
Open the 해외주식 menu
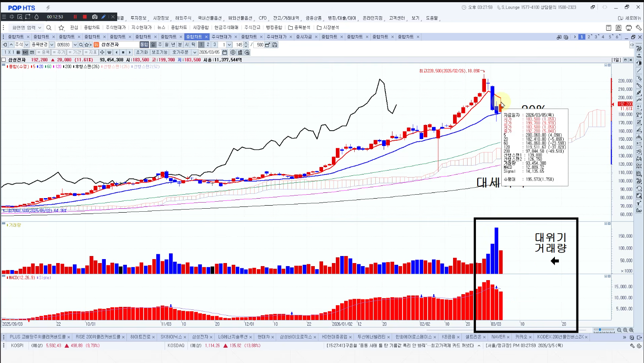pos(183,18)
